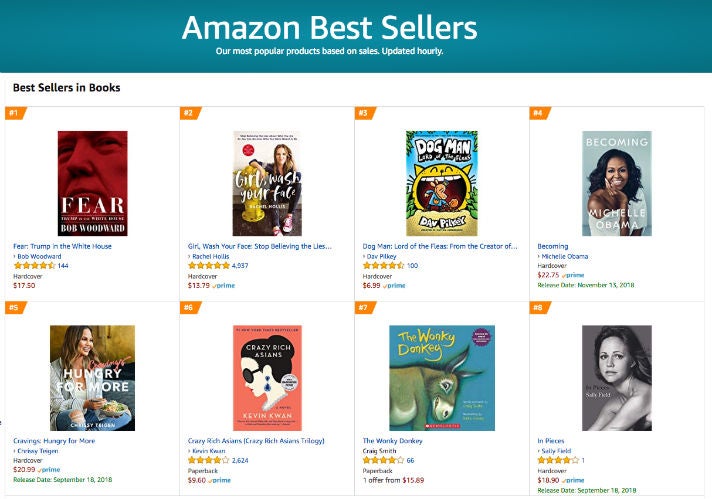Open the Fear: Trump in the White House title link
The width and height of the screenshot is (712, 499).
(62, 246)
